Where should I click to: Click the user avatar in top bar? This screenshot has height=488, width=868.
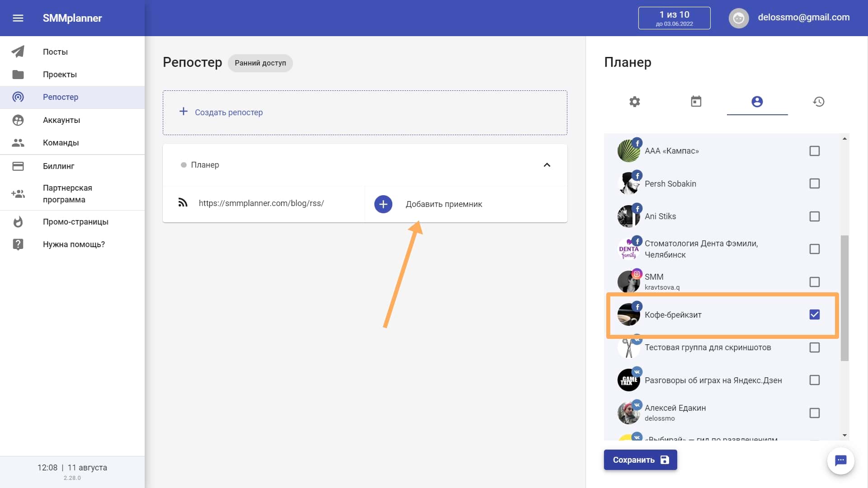(739, 18)
